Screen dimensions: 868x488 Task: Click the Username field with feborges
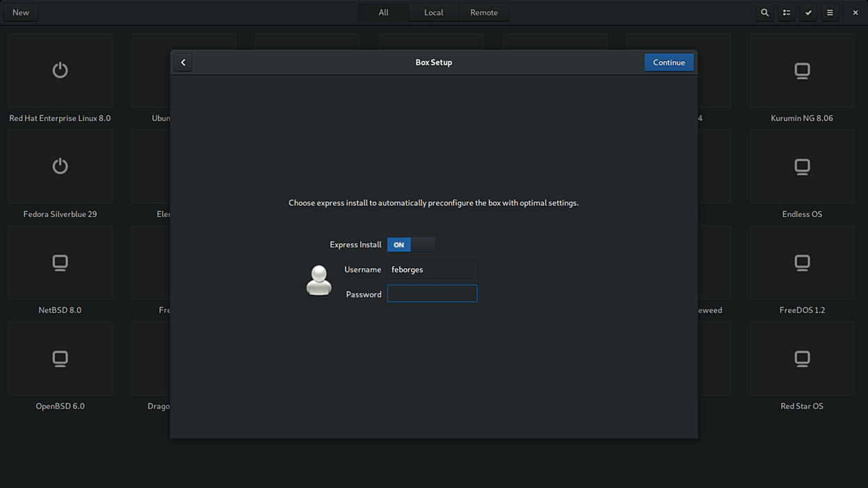[x=432, y=270]
